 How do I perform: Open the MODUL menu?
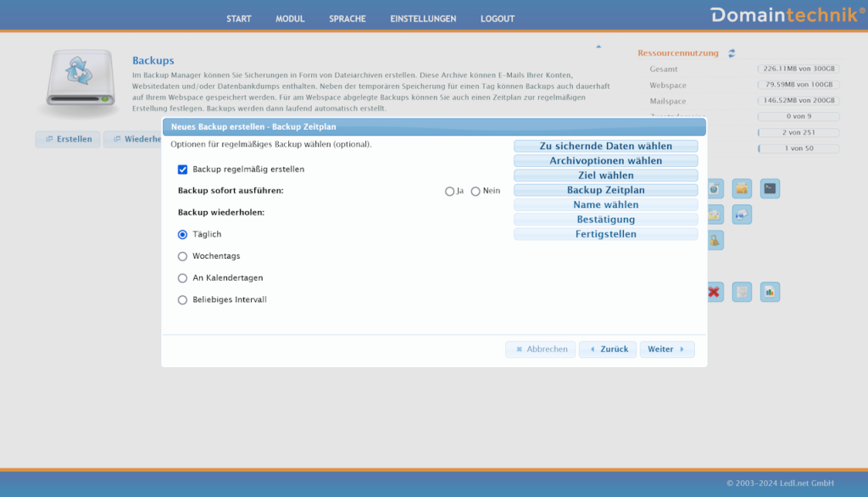coord(290,18)
